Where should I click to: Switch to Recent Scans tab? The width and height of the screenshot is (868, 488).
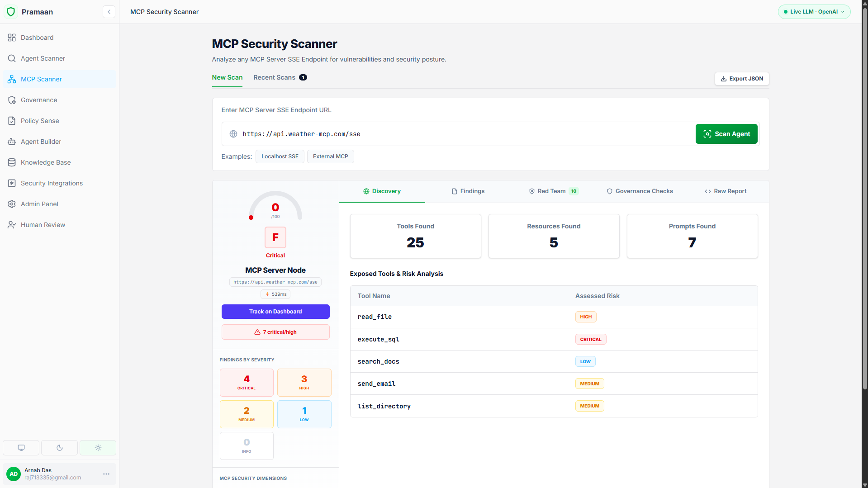tap(280, 77)
